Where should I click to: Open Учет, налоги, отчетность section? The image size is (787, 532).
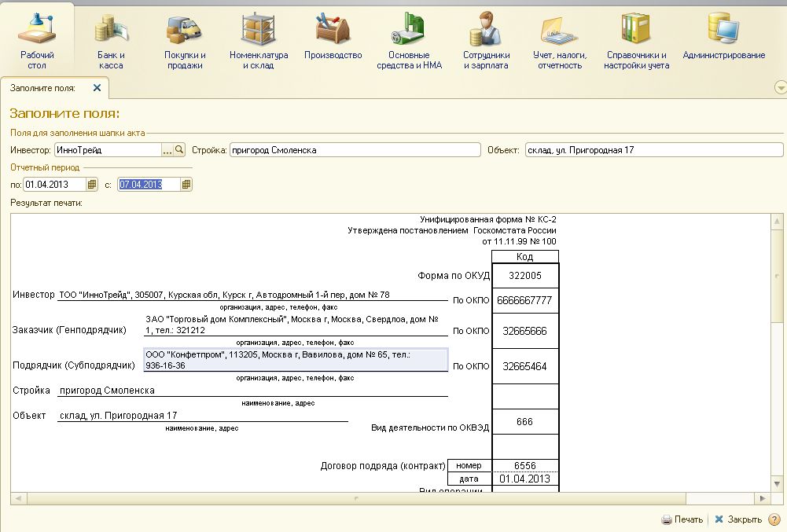(560, 40)
